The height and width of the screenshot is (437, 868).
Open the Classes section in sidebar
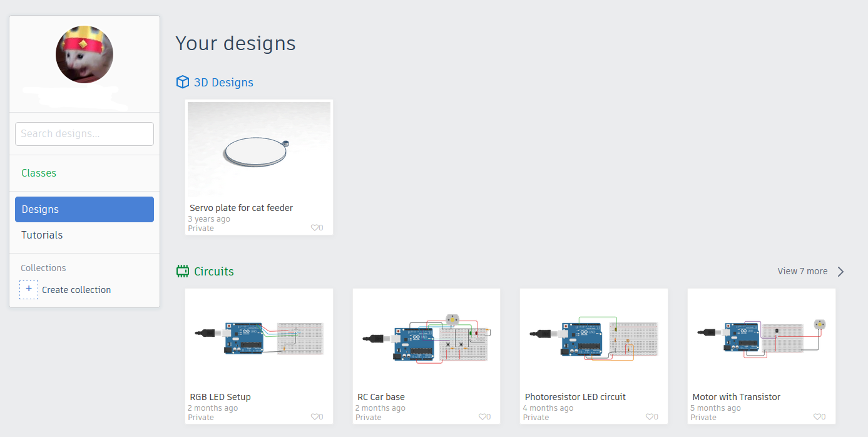click(x=39, y=173)
